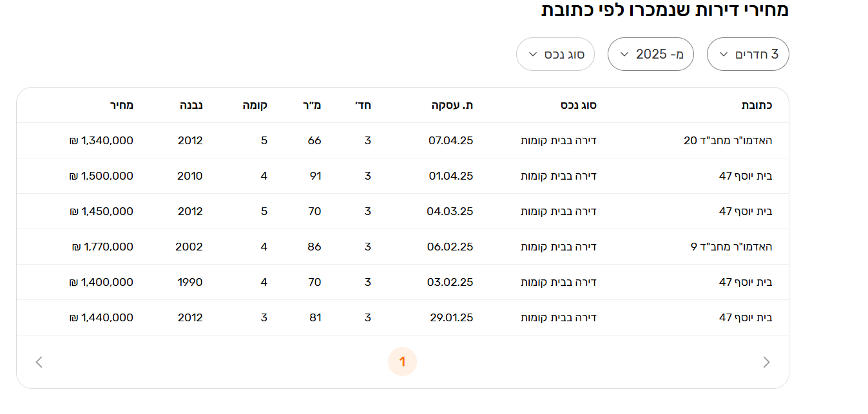Click the מחיר column header
This screenshot has height=414, width=868.
click(121, 105)
